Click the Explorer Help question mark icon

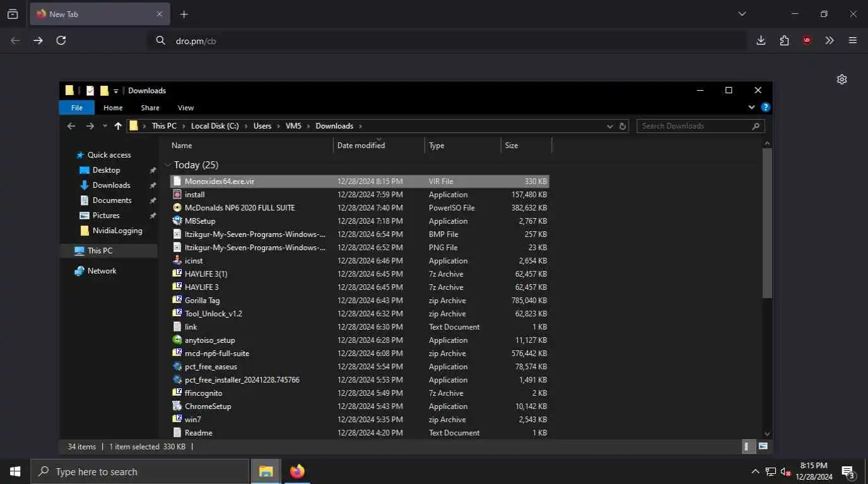click(765, 108)
